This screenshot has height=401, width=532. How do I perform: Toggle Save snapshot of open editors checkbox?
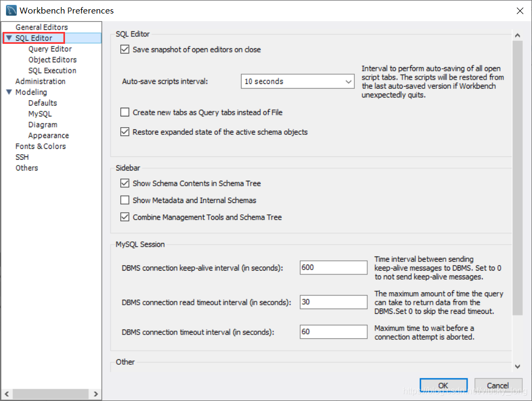point(125,49)
